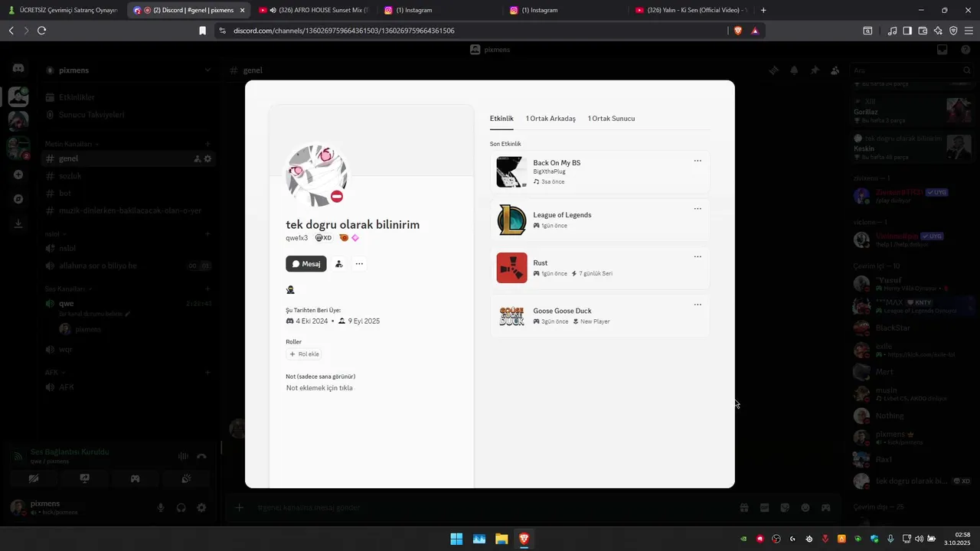Screen dimensions: 980x551
Task: Click the Mesaj button in profile
Action: pyautogui.click(x=306, y=264)
